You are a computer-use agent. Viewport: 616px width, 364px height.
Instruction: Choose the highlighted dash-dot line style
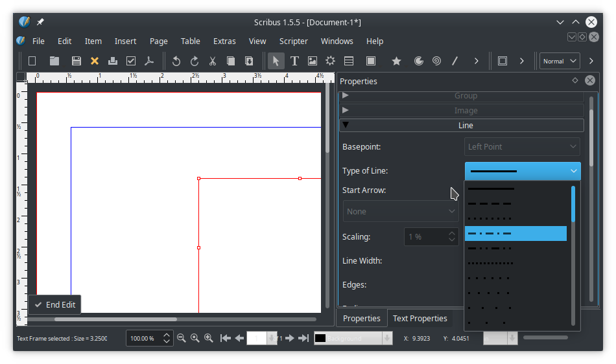click(515, 233)
